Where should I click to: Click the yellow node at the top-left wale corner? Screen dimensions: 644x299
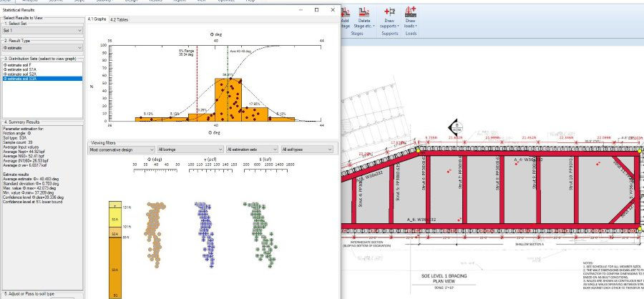coord(418,151)
